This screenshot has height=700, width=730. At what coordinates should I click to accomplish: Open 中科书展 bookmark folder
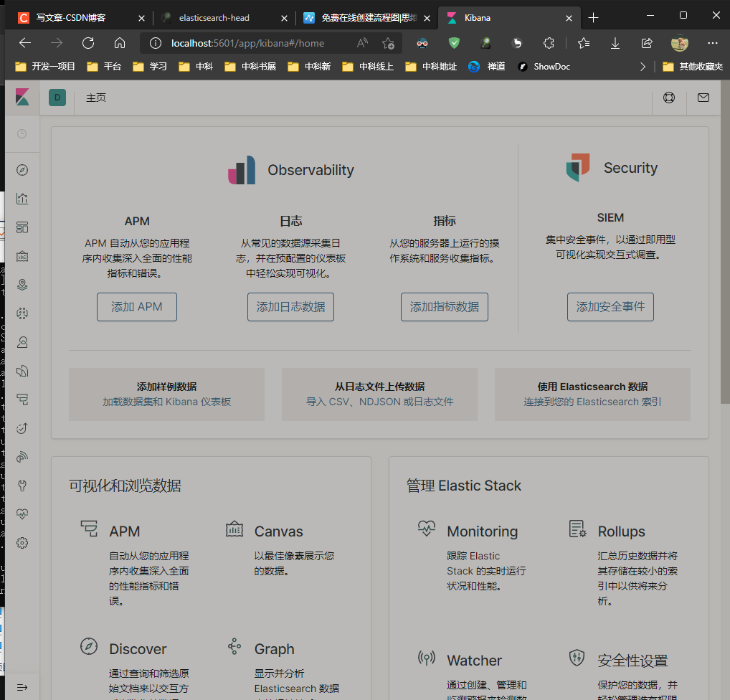250,67
